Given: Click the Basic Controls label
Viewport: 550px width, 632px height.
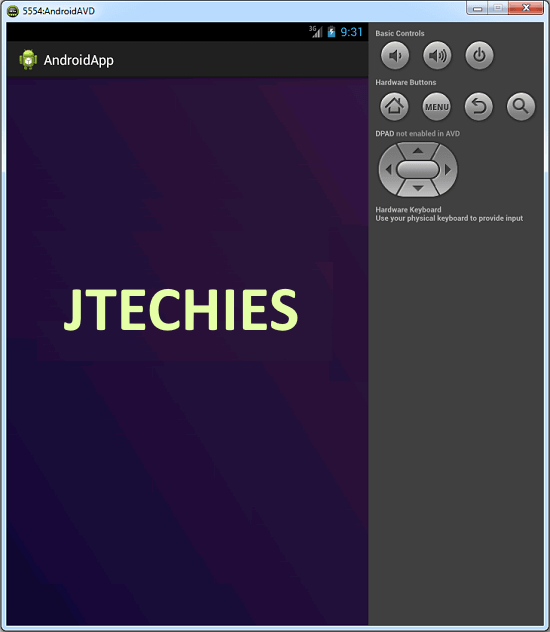Looking at the screenshot, I should (400, 33).
